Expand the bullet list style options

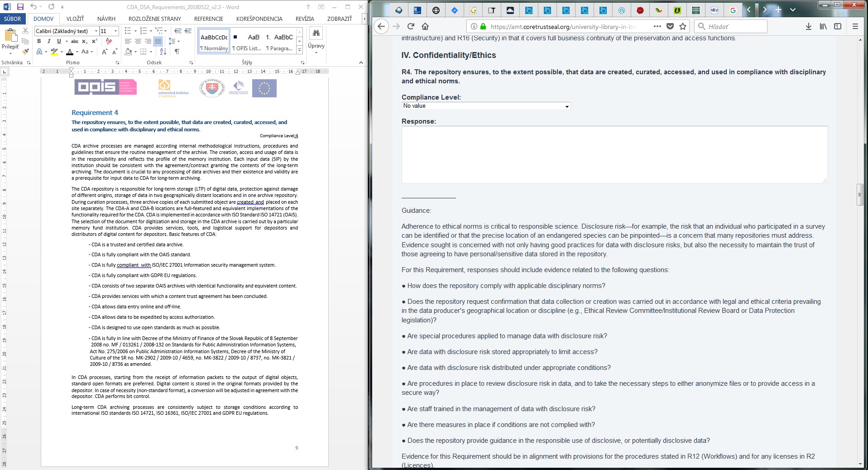pyautogui.click(x=135, y=31)
